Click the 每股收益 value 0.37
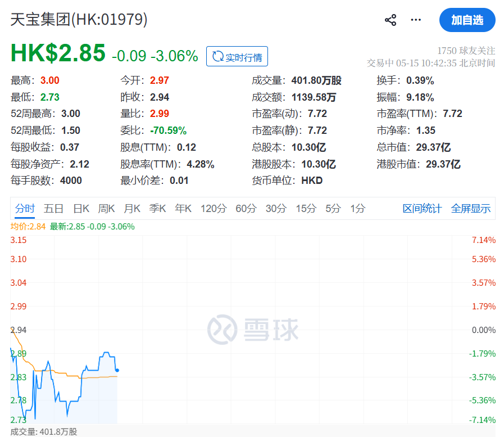This screenshot has height=437, width=504. click(x=70, y=147)
